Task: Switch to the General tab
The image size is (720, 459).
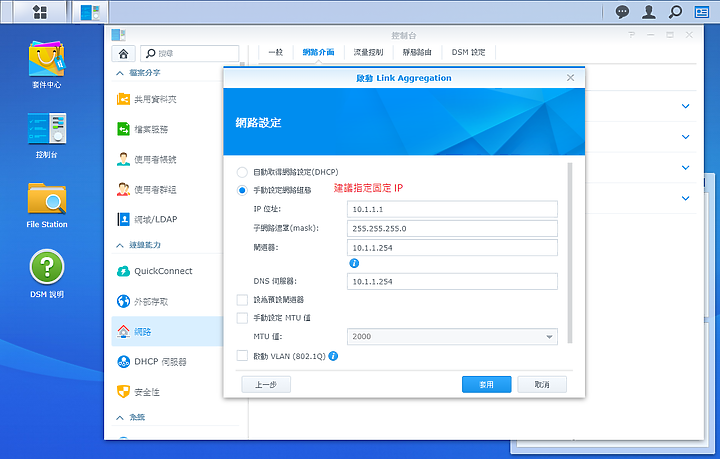Action: click(x=276, y=52)
